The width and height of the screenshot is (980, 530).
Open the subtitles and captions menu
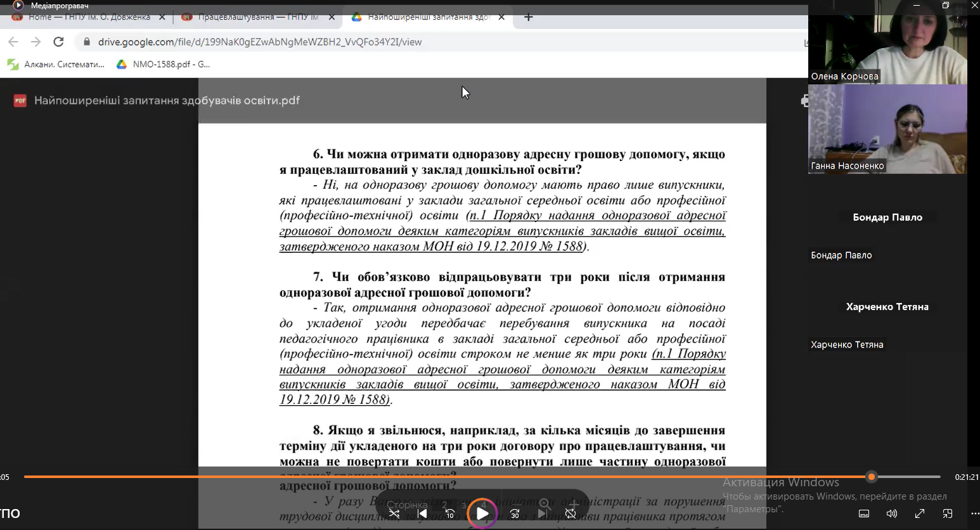[864, 514]
